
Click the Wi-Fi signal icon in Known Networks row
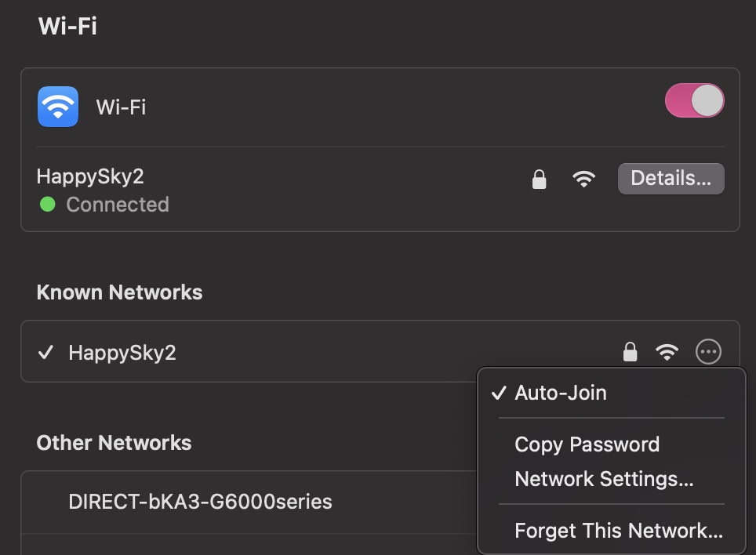pyautogui.click(x=667, y=352)
